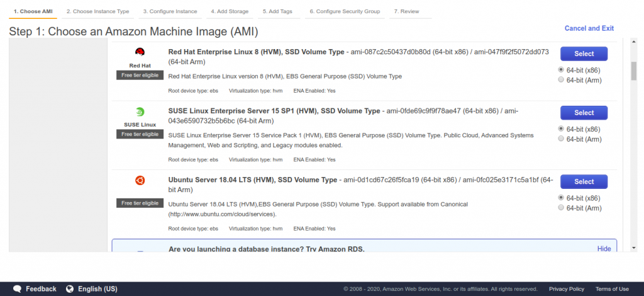Click the Step 1 page heading

pos(133,31)
